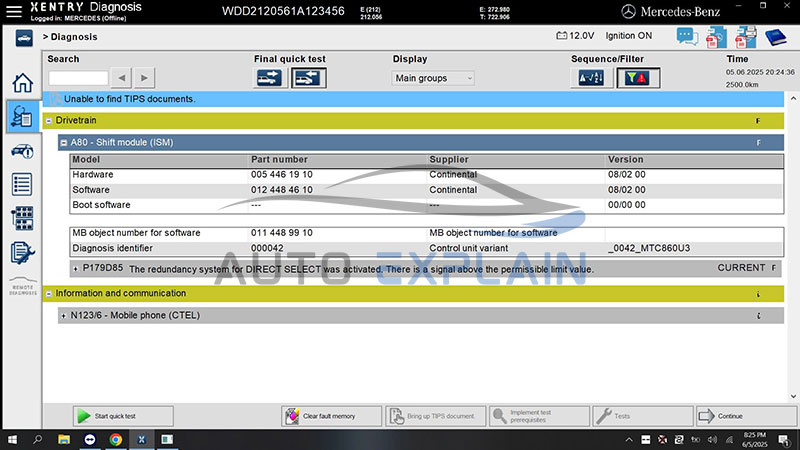This screenshot has height=450, width=800.
Task: Open Google Chrome from taskbar
Action: [116, 440]
